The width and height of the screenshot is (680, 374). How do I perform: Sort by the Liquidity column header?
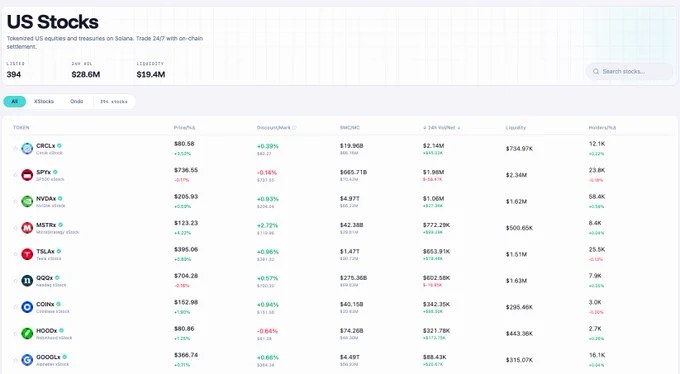[516, 128]
